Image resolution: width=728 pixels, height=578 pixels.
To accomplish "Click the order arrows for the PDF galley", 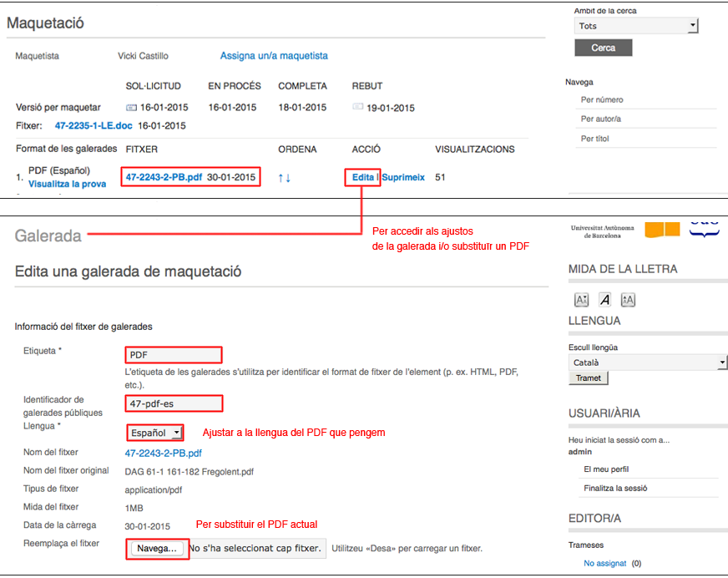I will coord(285,178).
